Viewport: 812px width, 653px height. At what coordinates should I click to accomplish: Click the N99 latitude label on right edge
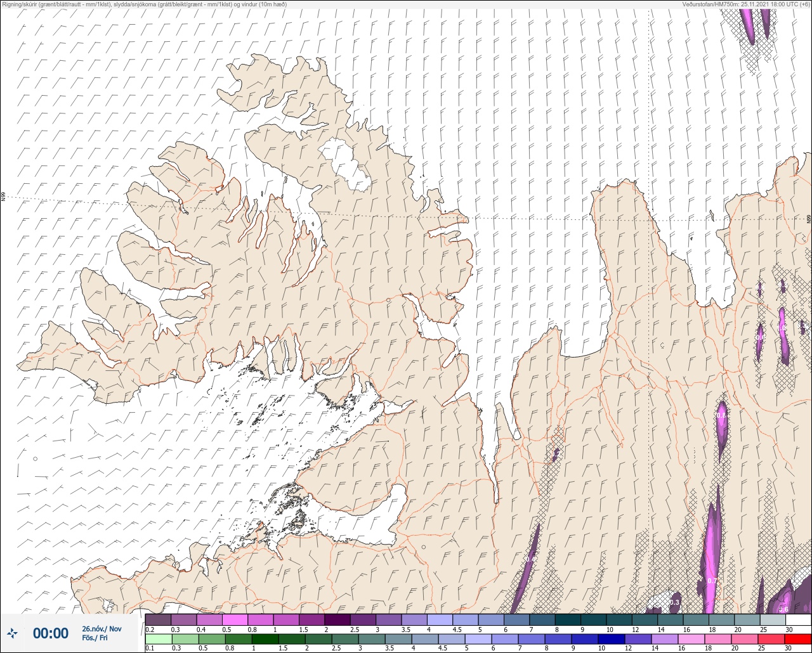[809, 219]
